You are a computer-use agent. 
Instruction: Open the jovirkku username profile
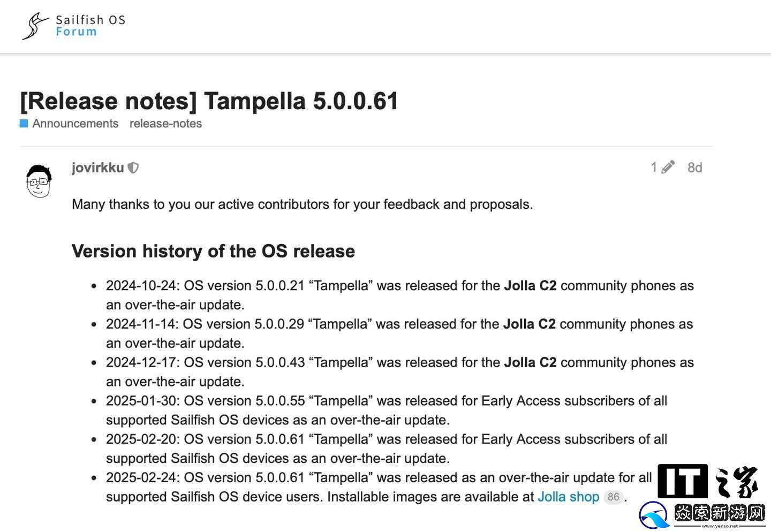click(97, 168)
